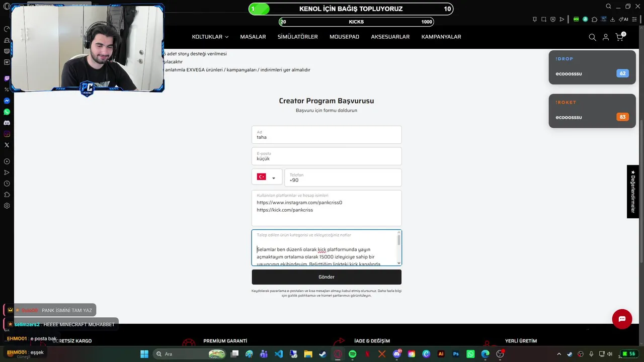
Task: Open the sidebar player icon
Action: (7, 161)
